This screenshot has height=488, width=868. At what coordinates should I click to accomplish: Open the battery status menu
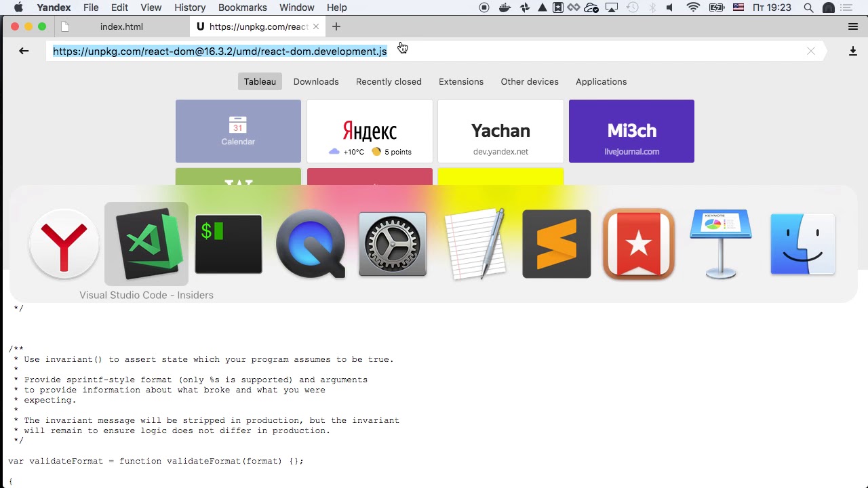click(717, 7)
